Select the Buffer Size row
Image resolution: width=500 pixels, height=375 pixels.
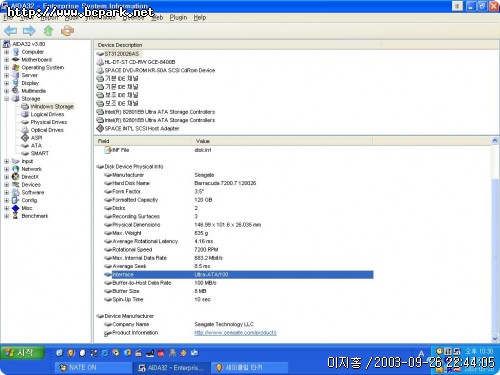[x=238, y=291]
